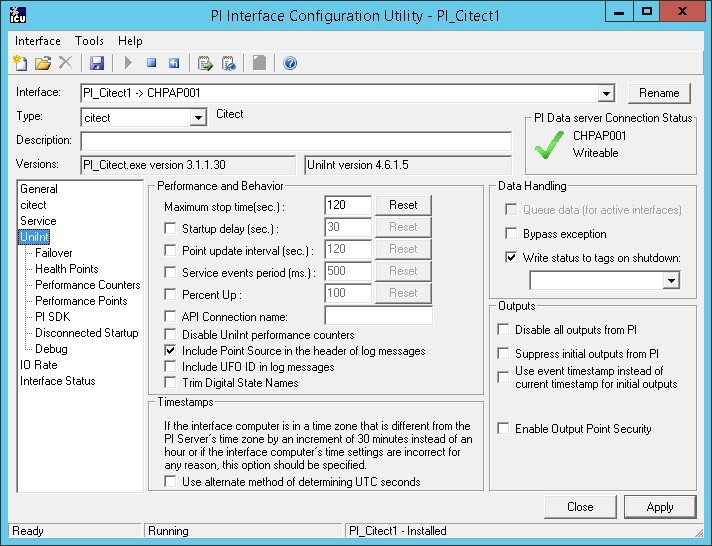
Task: Check Enable Output Point Security
Action: [x=503, y=428]
